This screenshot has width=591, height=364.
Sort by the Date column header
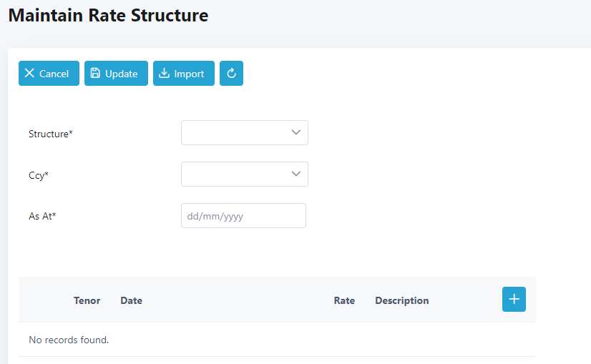click(x=131, y=300)
